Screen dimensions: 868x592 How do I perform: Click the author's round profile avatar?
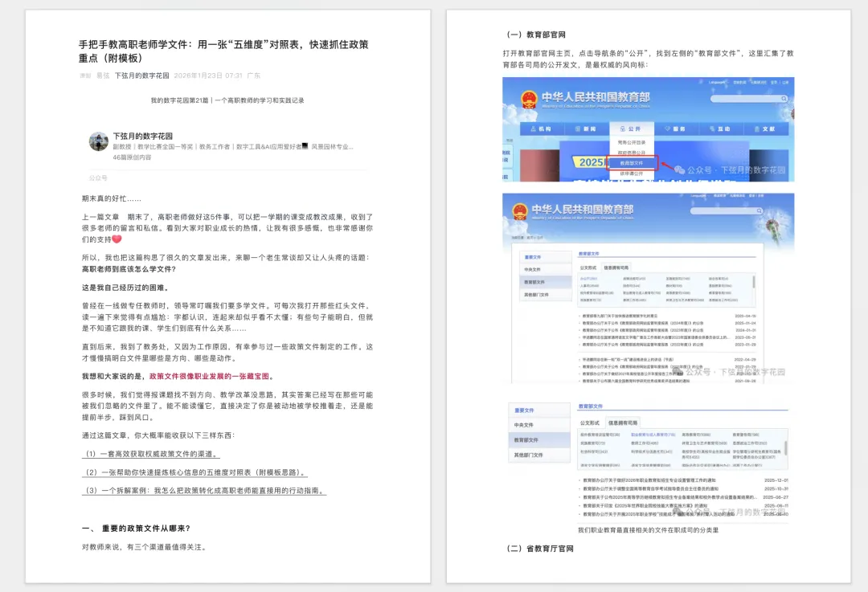(99, 141)
